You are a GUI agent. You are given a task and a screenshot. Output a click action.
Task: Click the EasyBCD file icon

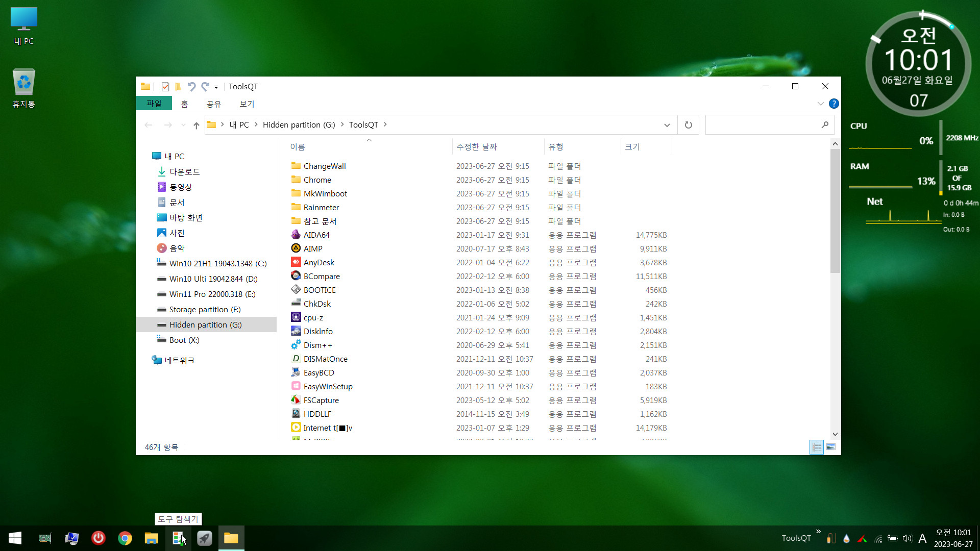point(296,372)
